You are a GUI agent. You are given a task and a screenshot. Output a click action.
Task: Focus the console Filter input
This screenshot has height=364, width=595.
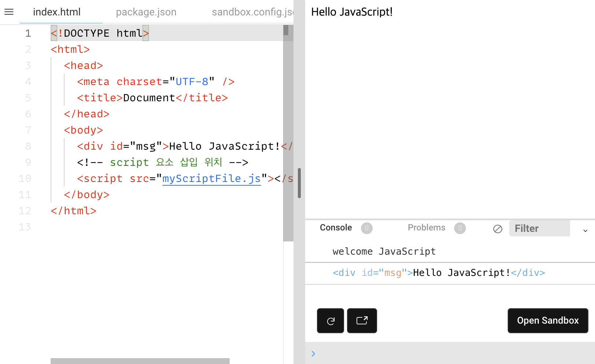click(539, 228)
